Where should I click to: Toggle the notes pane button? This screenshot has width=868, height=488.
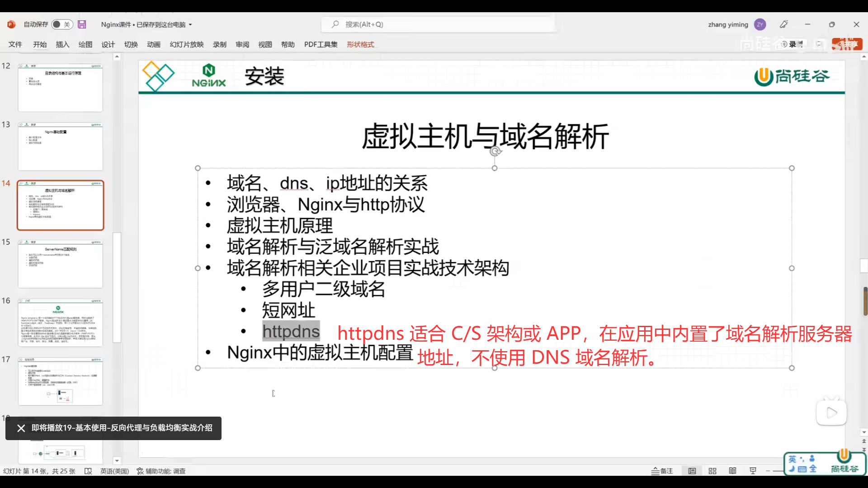click(662, 471)
